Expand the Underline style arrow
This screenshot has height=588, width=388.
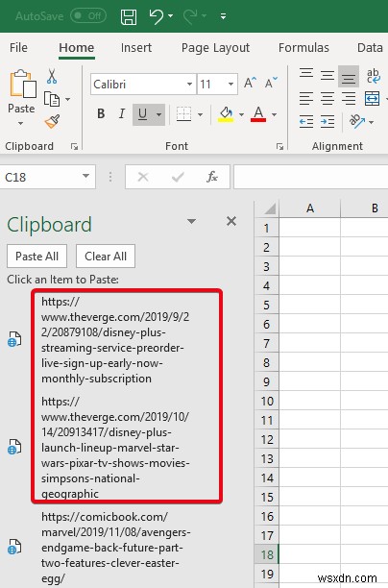tap(159, 114)
